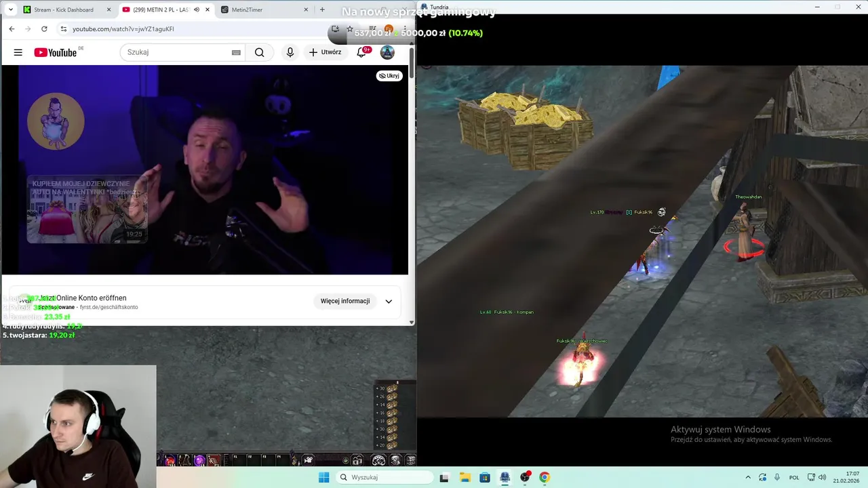Go back in Chrome
868x488 pixels.
tap(12, 29)
